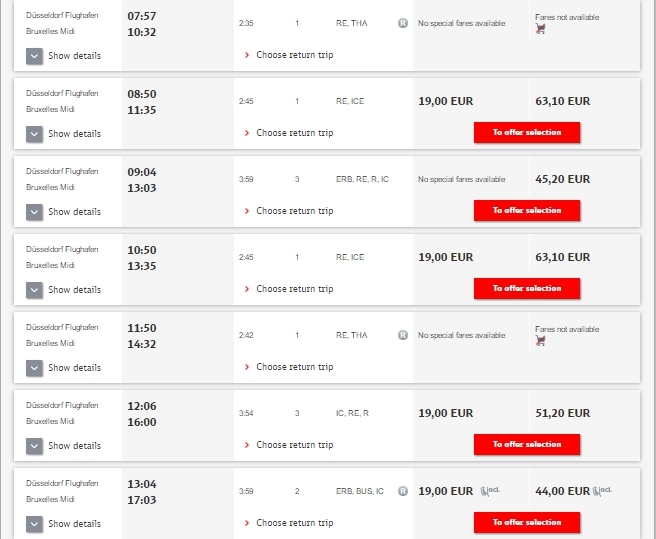Click To offer selection for 12:06 train
The image size is (656, 539).
point(527,444)
